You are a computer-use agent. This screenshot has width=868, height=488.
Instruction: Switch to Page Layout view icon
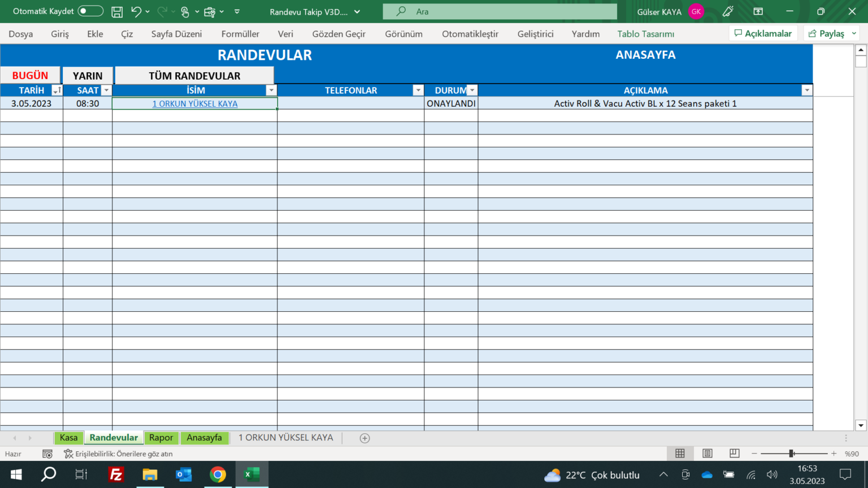707,453
